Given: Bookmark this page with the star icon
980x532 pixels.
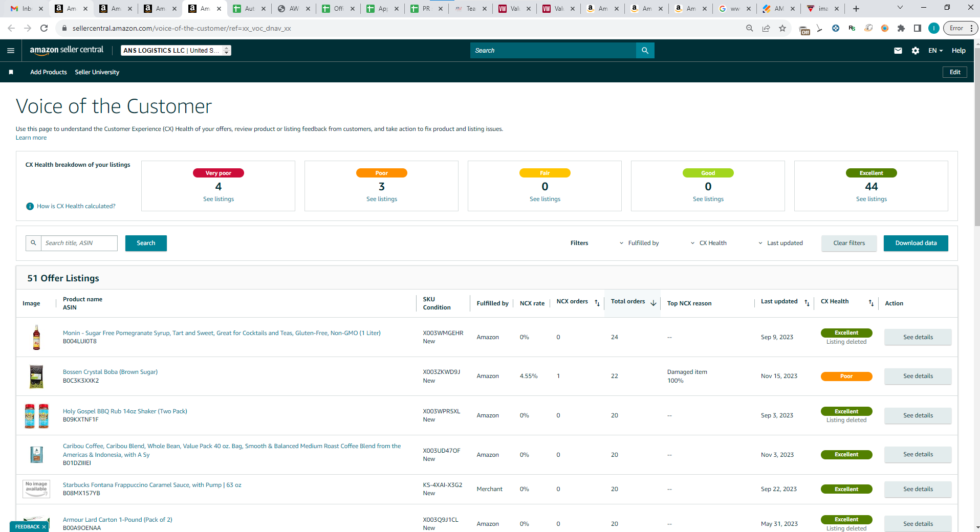Looking at the screenshot, I should click(x=782, y=28).
